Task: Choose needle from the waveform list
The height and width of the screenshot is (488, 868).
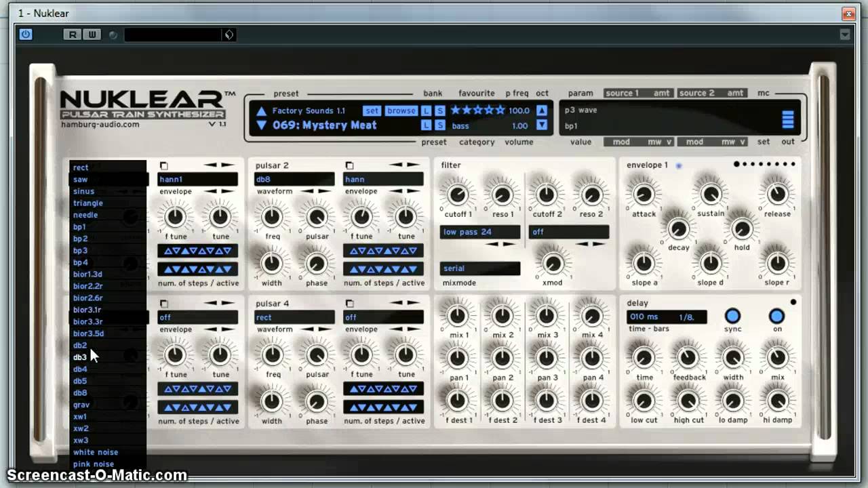Action: (108, 215)
